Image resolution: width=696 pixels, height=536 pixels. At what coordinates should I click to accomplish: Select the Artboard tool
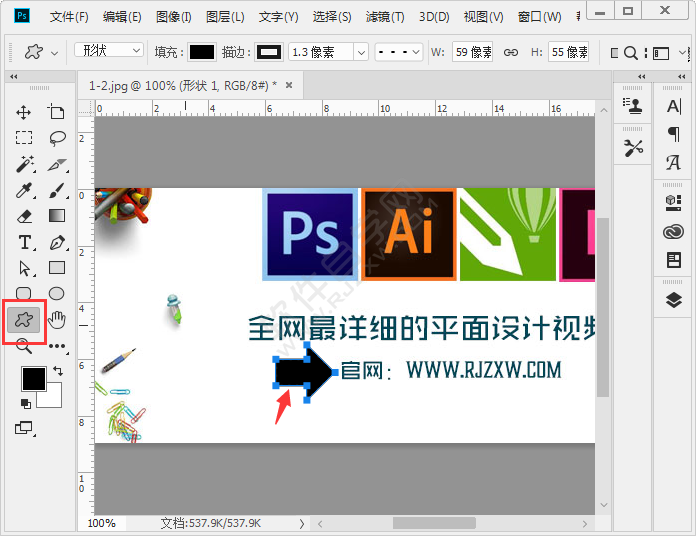coord(56,112)
